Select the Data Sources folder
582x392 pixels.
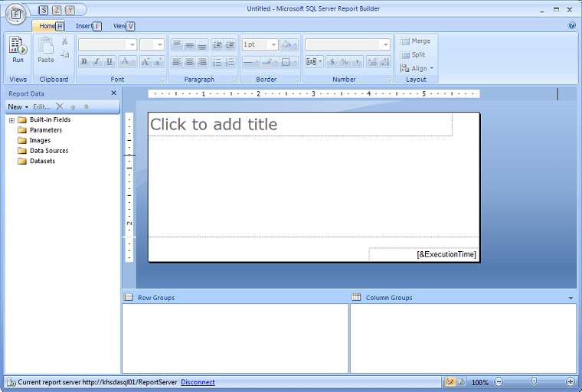43,151
